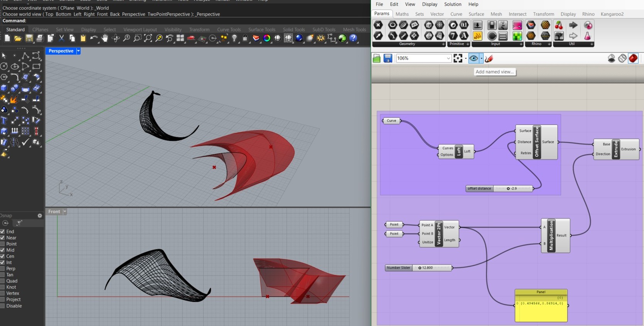Choose the Text object tool
Viewport: 644px width, 326px height.
4,121
